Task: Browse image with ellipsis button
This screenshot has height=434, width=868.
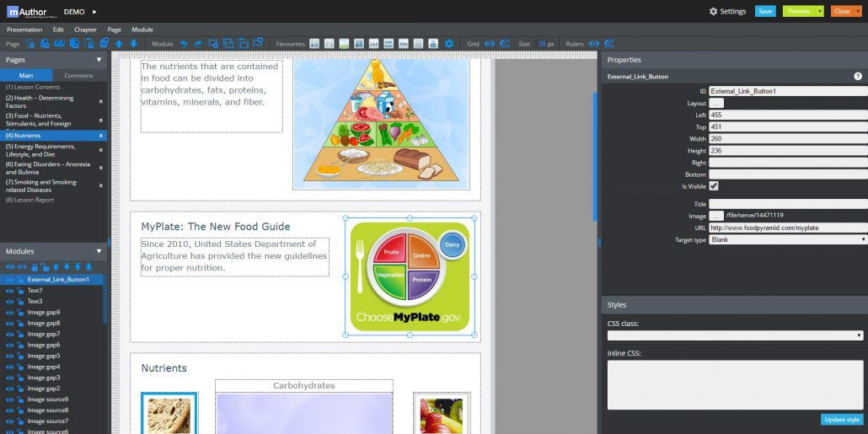Action: (x=716, y=216)
